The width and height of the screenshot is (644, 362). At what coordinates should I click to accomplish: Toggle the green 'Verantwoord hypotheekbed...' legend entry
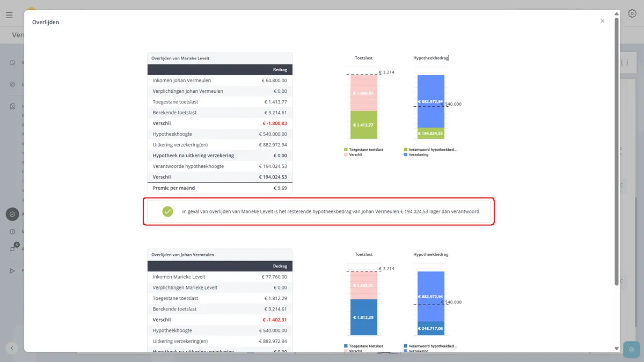point(430,150)
